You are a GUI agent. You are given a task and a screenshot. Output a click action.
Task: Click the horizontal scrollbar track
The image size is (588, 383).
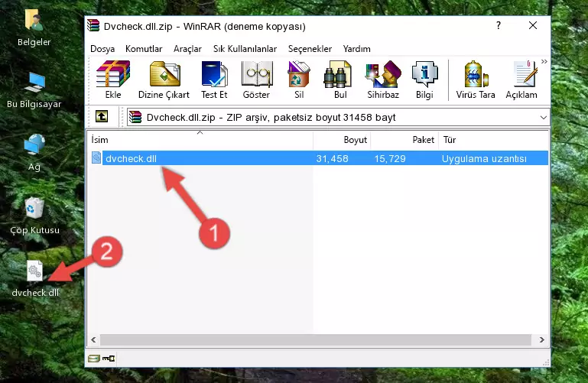[x=315, y=340]
